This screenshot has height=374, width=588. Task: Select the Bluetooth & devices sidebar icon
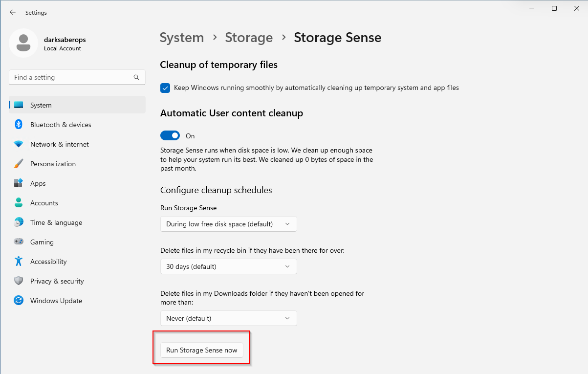click(x=18, y=125)
